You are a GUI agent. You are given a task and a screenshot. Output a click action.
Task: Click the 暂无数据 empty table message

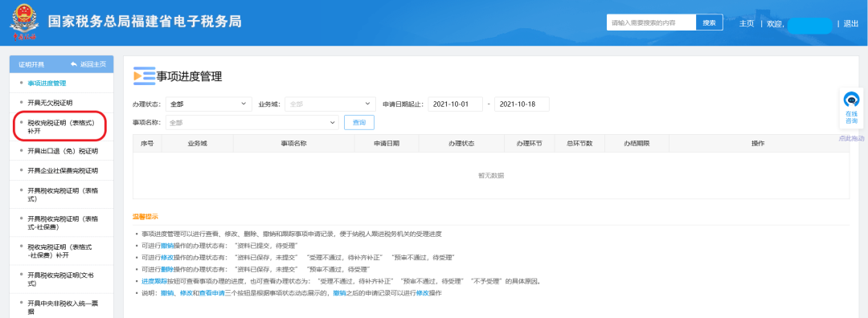tap(491, 176)
